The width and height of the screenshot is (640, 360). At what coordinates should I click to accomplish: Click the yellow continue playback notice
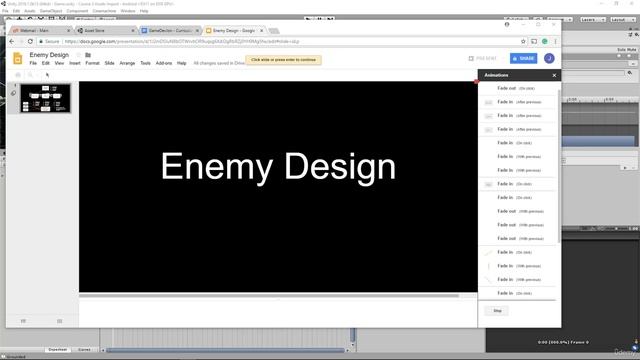pyautogui.click(x=283, y=60)
